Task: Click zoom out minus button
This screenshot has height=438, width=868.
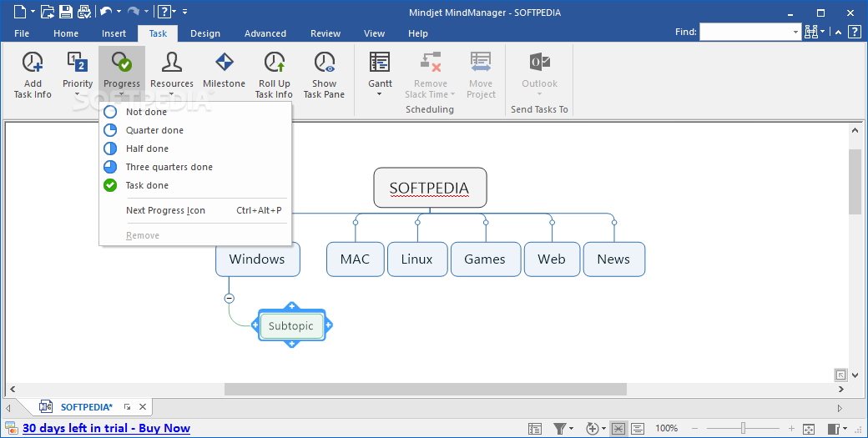Action: pos(694,429)
